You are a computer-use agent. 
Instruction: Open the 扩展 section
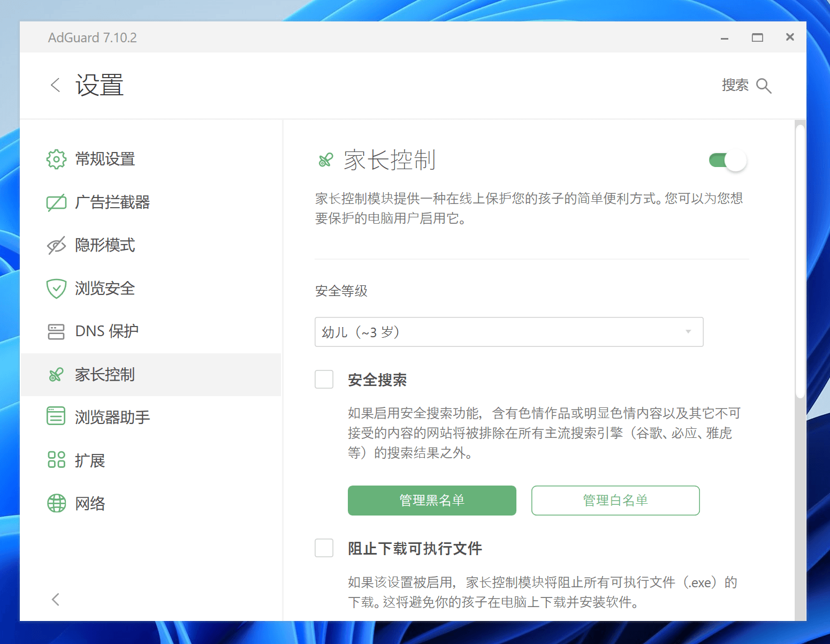tap(56, 460)
